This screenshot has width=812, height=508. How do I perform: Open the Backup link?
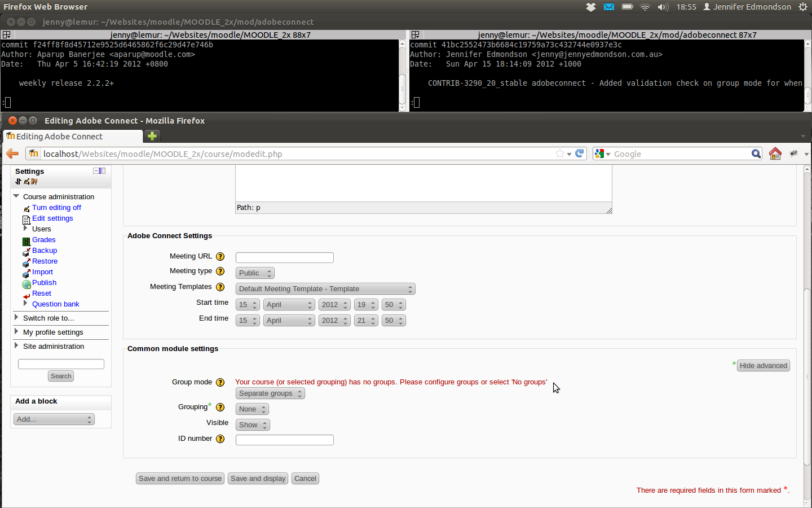(x=45, y=251)
